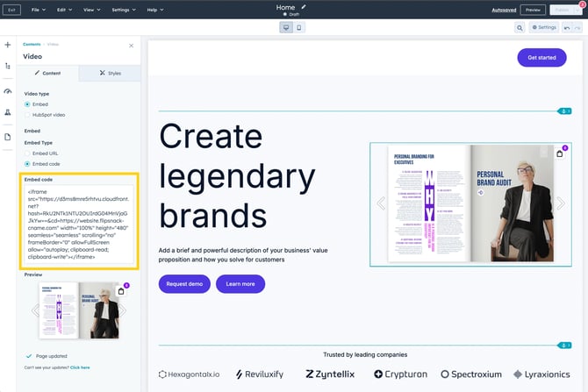Open the test flask sidebar icon
Screen dimensions: 588x392
click(x=8, y=112)
